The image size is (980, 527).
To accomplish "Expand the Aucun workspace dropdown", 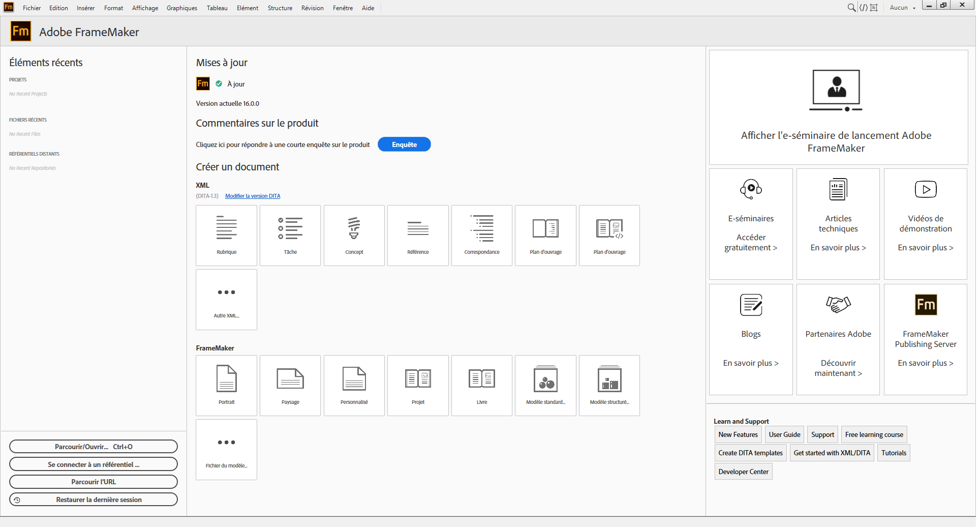I will 902,8.
